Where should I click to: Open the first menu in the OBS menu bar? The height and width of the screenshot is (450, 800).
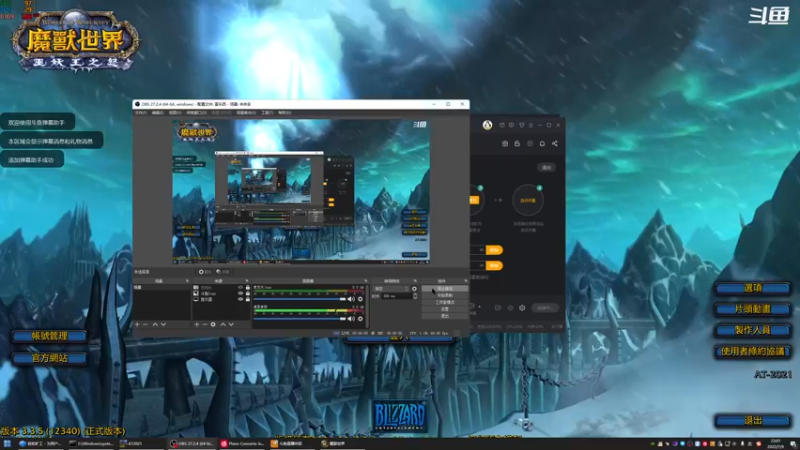pos(141,113)
